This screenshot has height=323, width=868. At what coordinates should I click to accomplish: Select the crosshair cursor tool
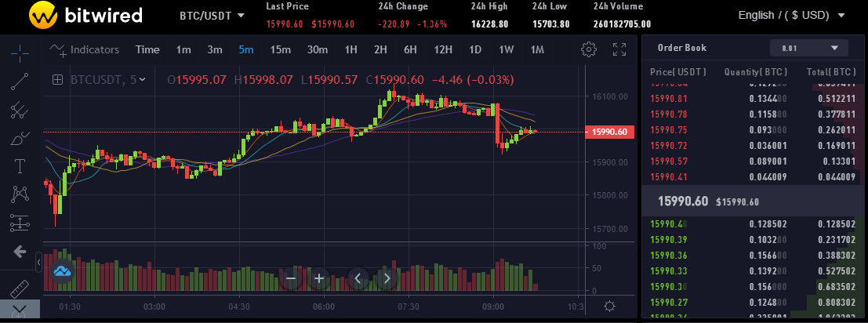[x=20, y=52]
